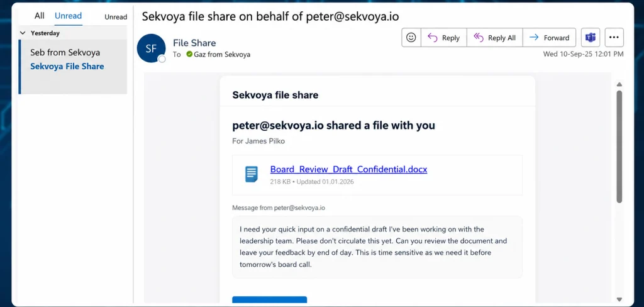Forward this email

tap(549, 38)
